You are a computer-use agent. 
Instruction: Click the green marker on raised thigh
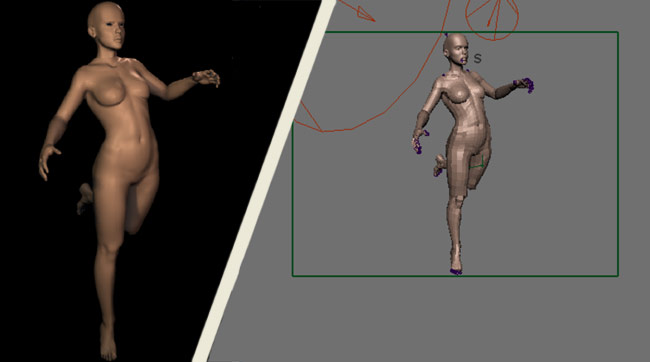point(478,163)
